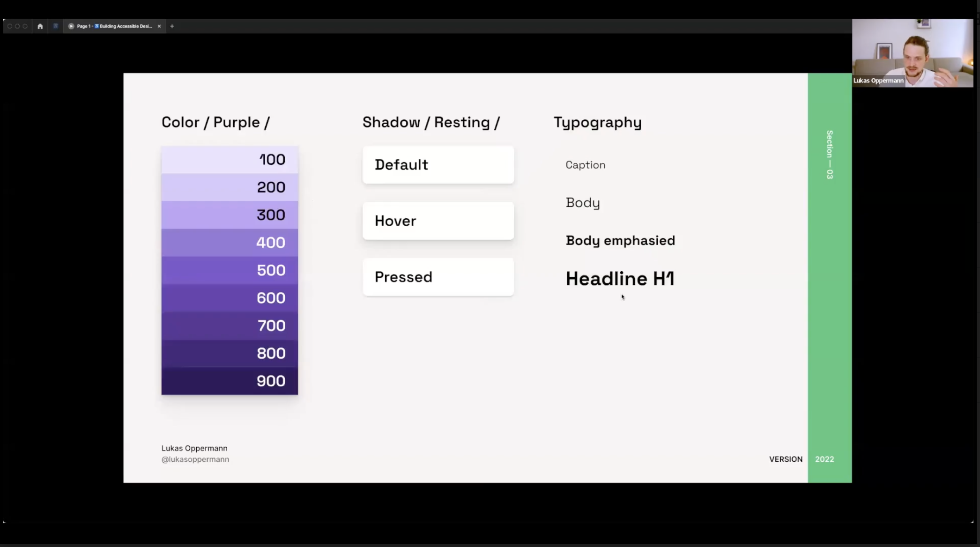Select the Purple 300 color swatch
The height and width of the screenshot is (547, 980).
coord(230,215)
